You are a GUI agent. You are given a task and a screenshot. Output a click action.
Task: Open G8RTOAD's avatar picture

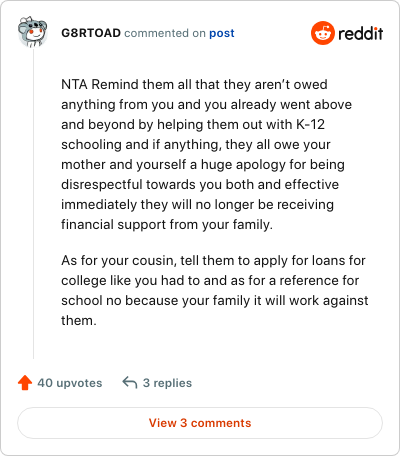click(32, 32)
